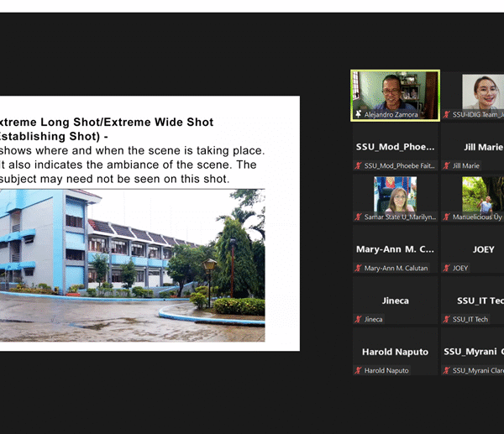Click the small Jineca name label

[x=373, y=319]
